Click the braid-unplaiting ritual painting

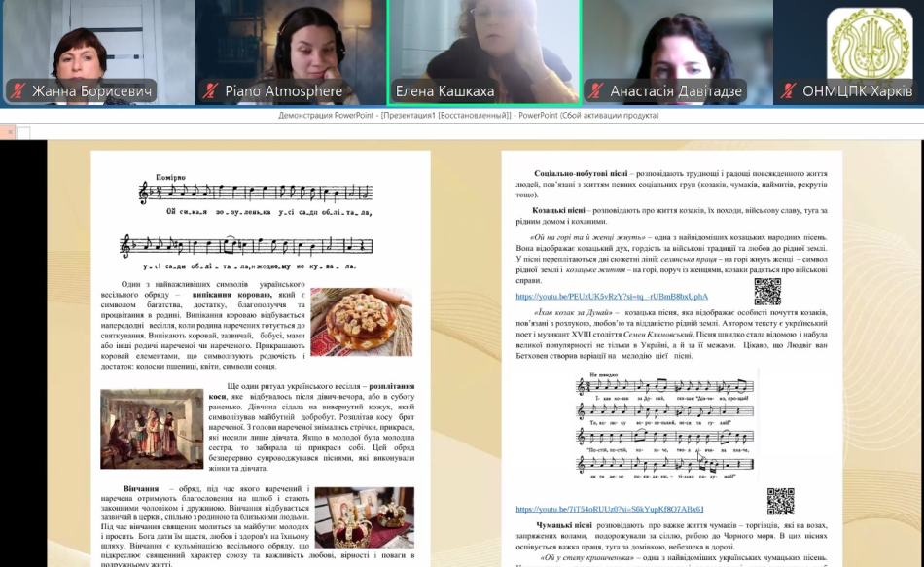pyautogui.click(x=151, y=429)
